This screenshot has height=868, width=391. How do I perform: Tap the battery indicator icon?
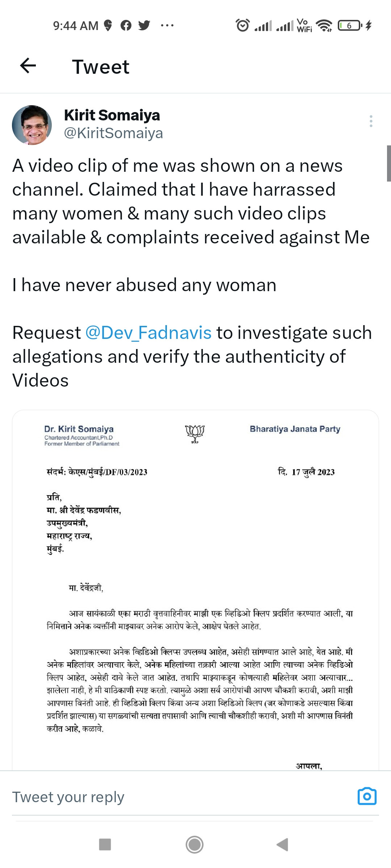tap(350, 25)
